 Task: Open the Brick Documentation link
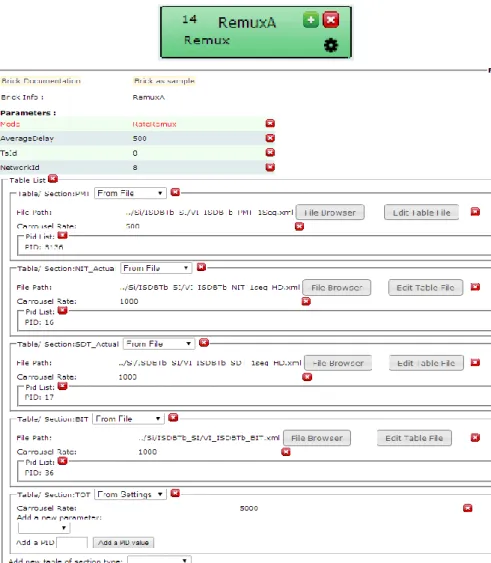point(41,81)
